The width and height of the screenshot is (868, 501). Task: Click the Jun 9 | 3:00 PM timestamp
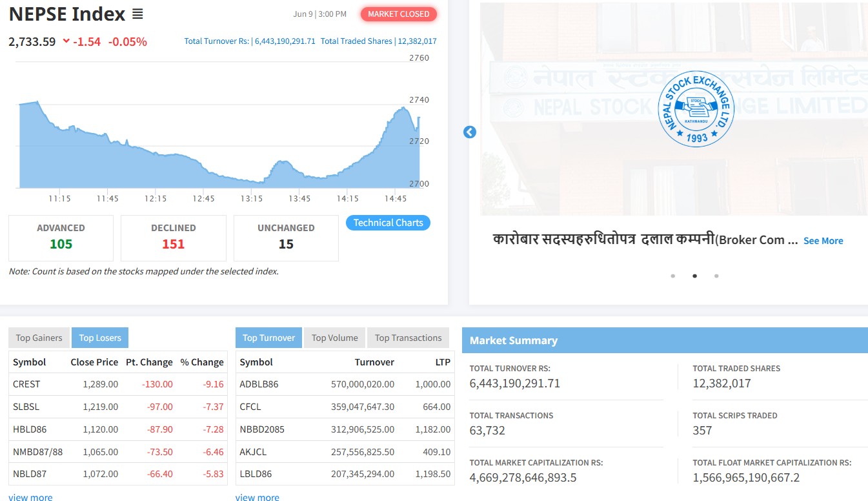319,14
